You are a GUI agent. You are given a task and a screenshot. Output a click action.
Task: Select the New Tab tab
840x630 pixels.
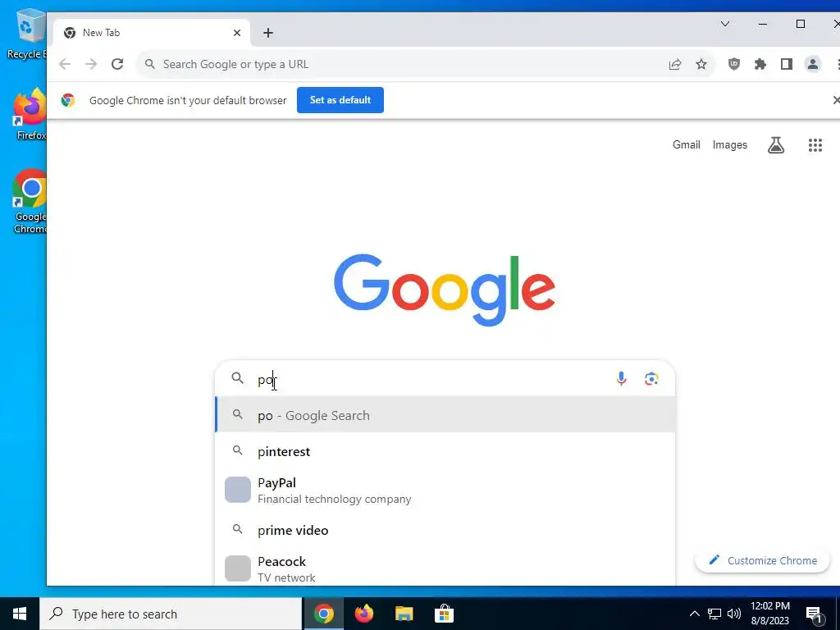pos(152,33)
